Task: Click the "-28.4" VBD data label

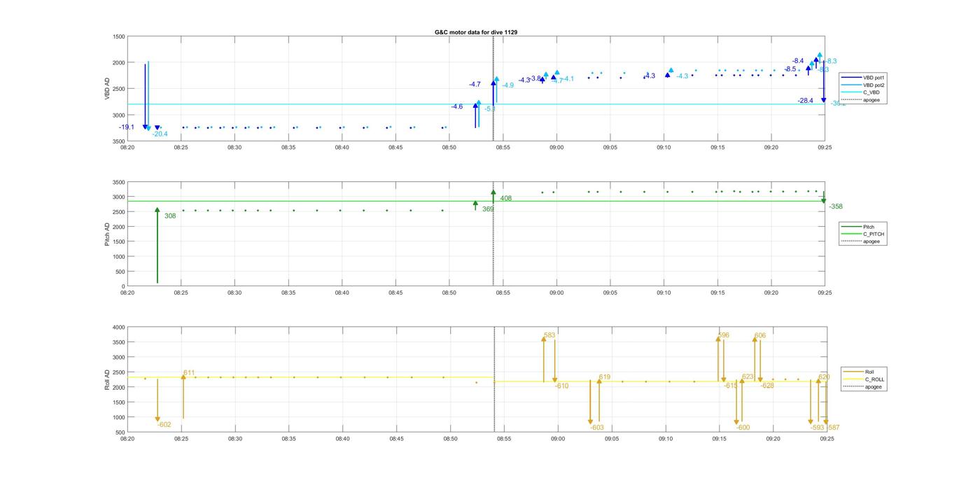Action: [806, 101]
